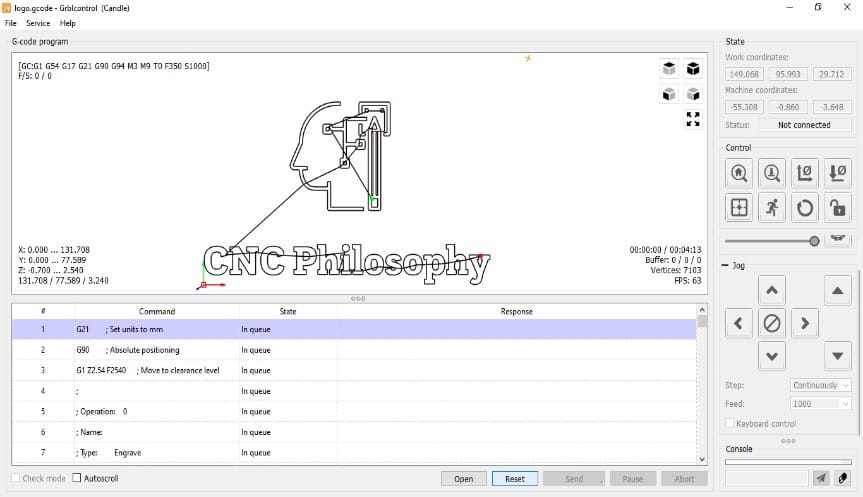
Task: Click work coordinate Z value 29.712
Action: pos(831,74)
